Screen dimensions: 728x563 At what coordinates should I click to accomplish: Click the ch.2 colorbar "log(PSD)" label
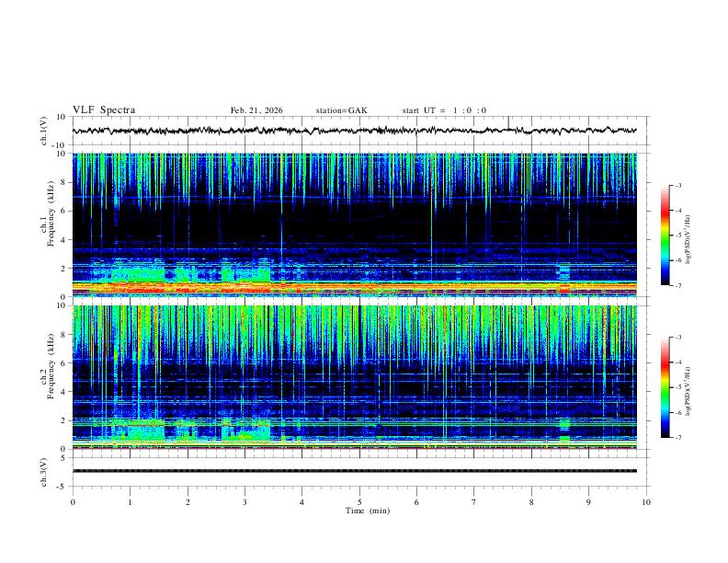[688, 391]
